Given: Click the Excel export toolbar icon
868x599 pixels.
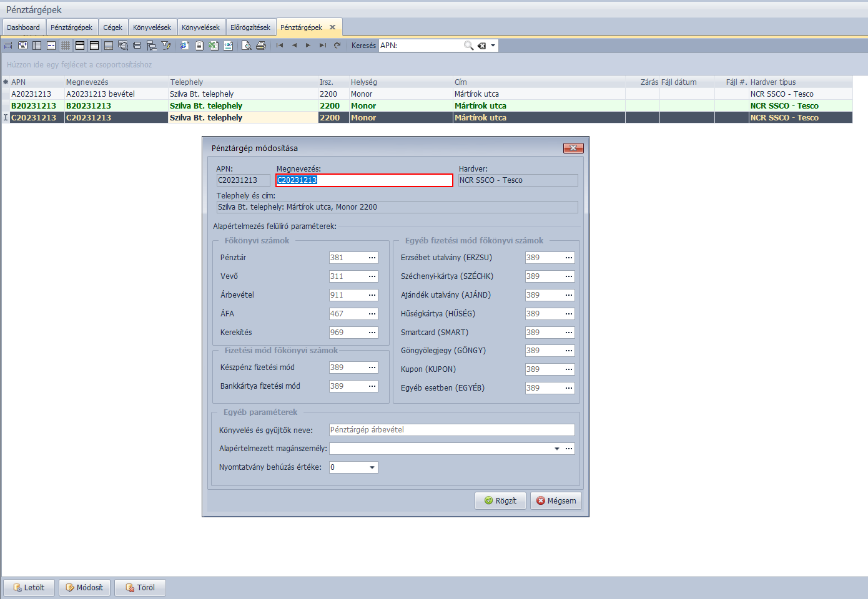Looking at the screenshot, I should pyautogui.click(x=213, y=46).
